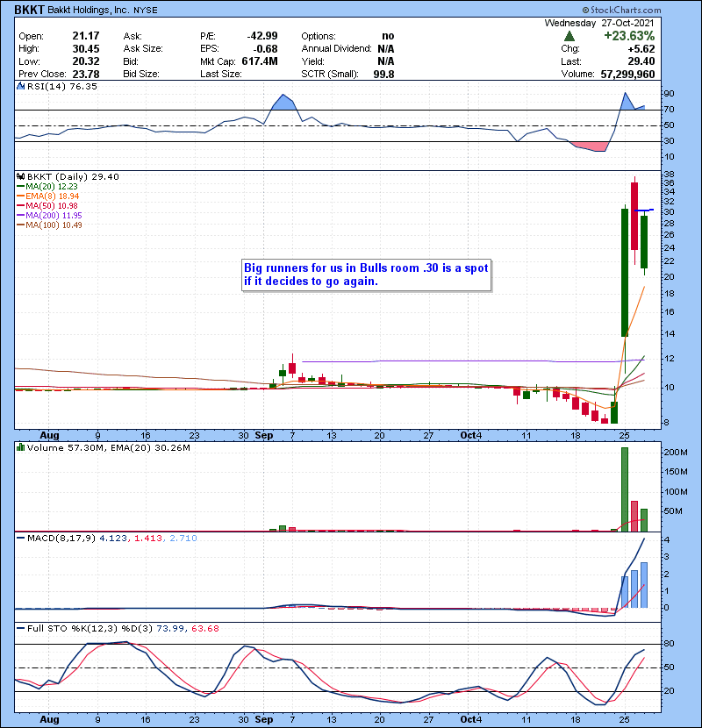This screenshot has height=728, width=702.
Task: Click the SCTR (Small) value 99.8
Action: (383, 74)
